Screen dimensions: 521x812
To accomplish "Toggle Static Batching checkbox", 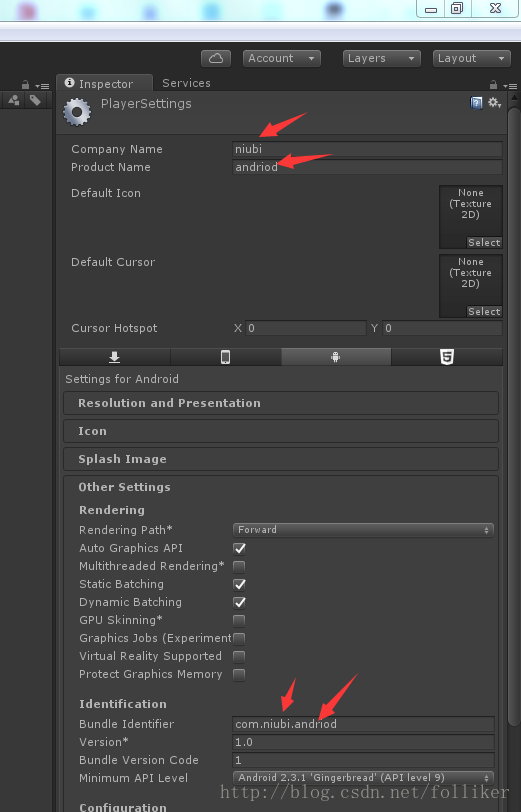I will tap(239, 585).
